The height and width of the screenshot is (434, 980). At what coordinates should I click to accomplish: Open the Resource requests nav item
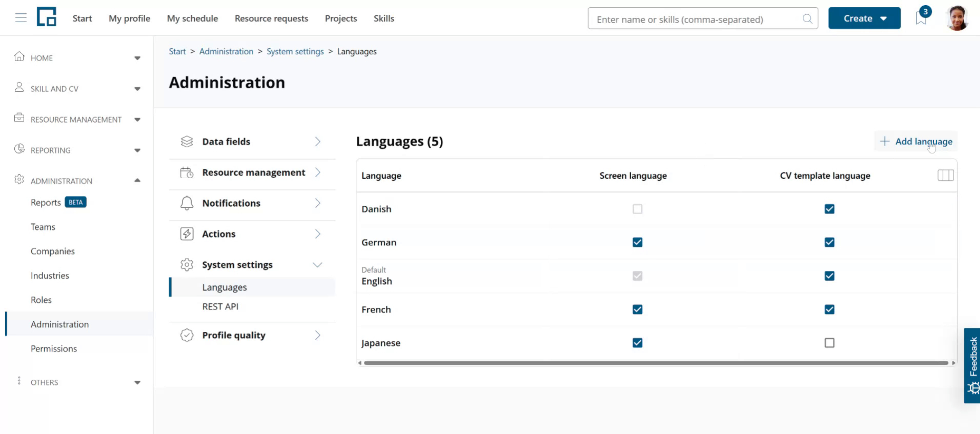point(271,18)
